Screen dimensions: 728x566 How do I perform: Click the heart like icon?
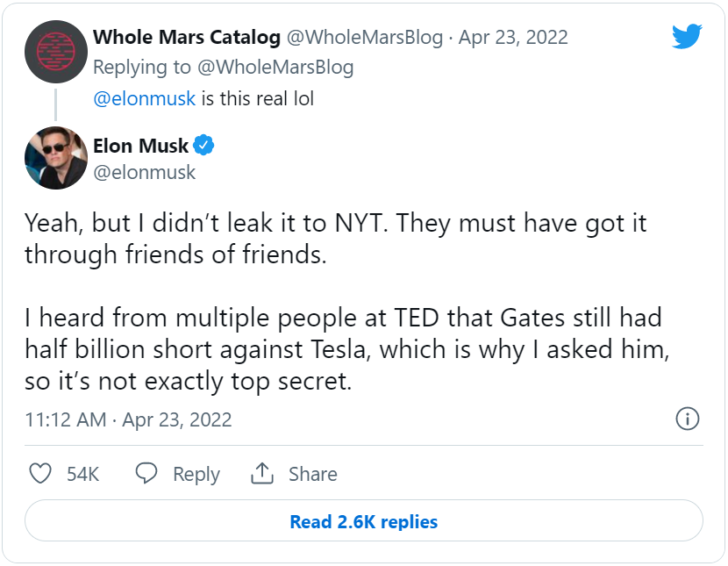click(x=40, y=474)
